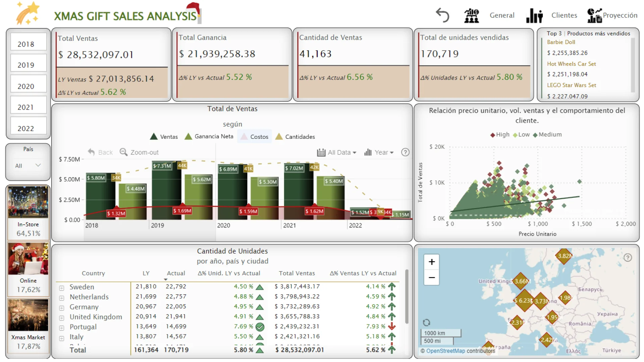Click the 6.23 diamond map marker
Screen dimensions: 644x362
[x=524, y=301]
